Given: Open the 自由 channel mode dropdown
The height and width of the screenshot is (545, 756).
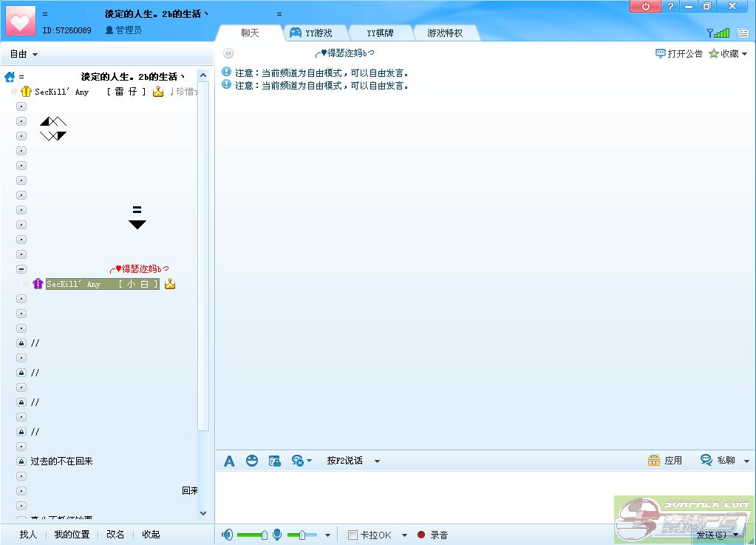Looking at the screenshot, I should tap(24, 54).
